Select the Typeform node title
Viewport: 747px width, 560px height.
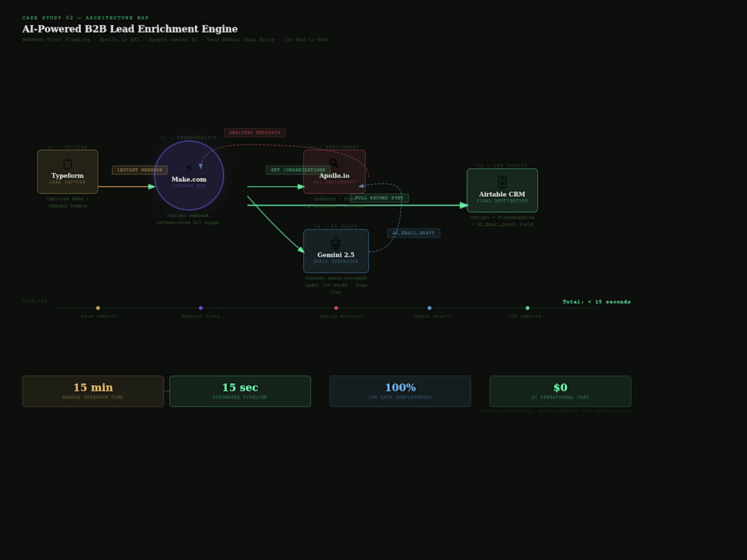click(68, 176)
